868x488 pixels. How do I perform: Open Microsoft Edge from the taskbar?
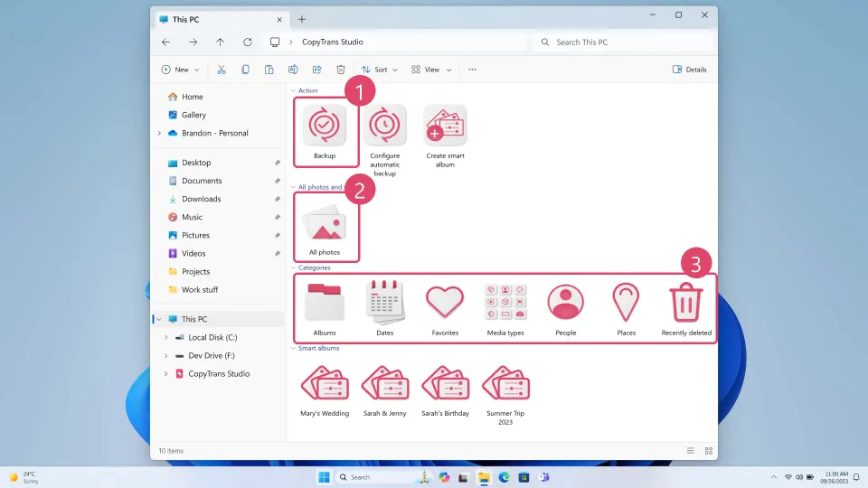[504, 477]
